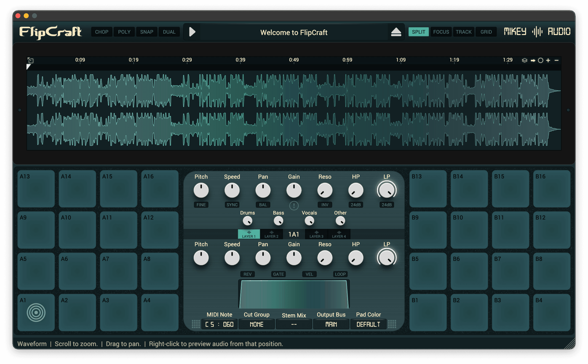
Task: Toggle the LOOP option
Action: pos(340,274)
